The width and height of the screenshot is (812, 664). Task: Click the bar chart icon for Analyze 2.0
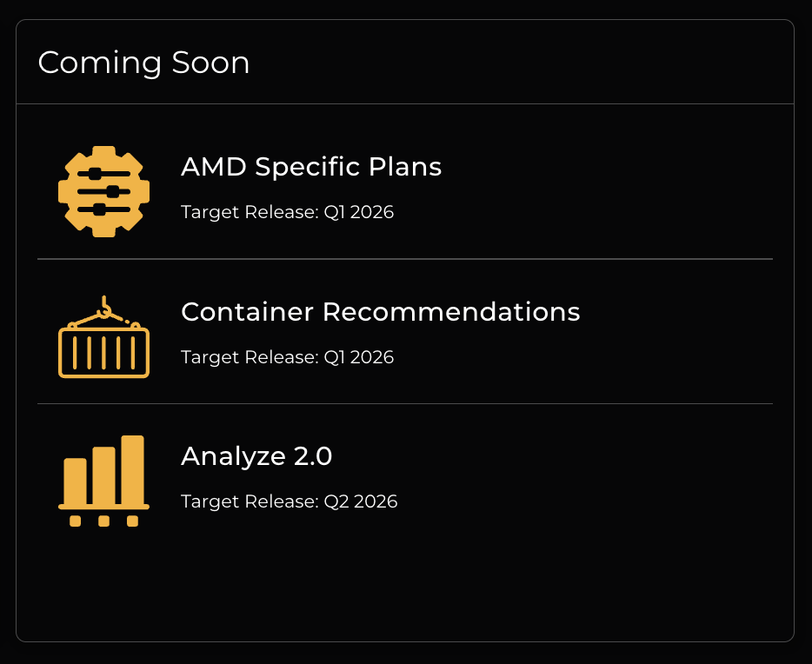click(103, 481)
